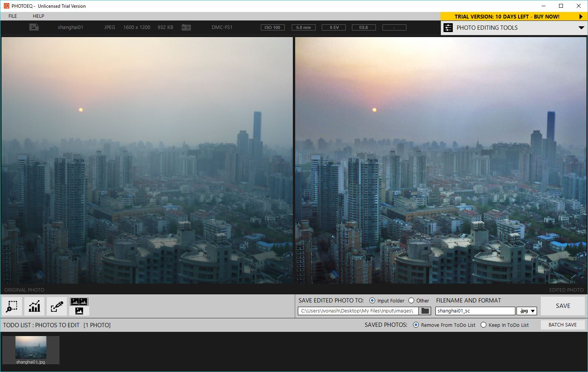
Task: Select Remove From ToDo List option
Action: tap(416, 325)
